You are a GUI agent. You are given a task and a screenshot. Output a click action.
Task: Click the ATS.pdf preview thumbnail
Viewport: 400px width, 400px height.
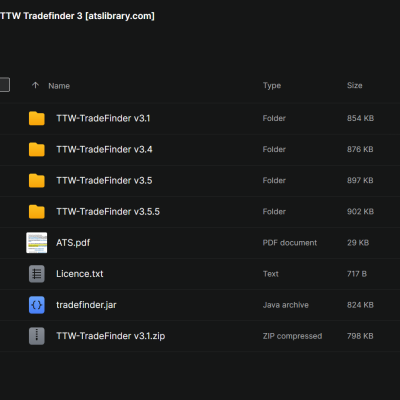coord(37,243)
